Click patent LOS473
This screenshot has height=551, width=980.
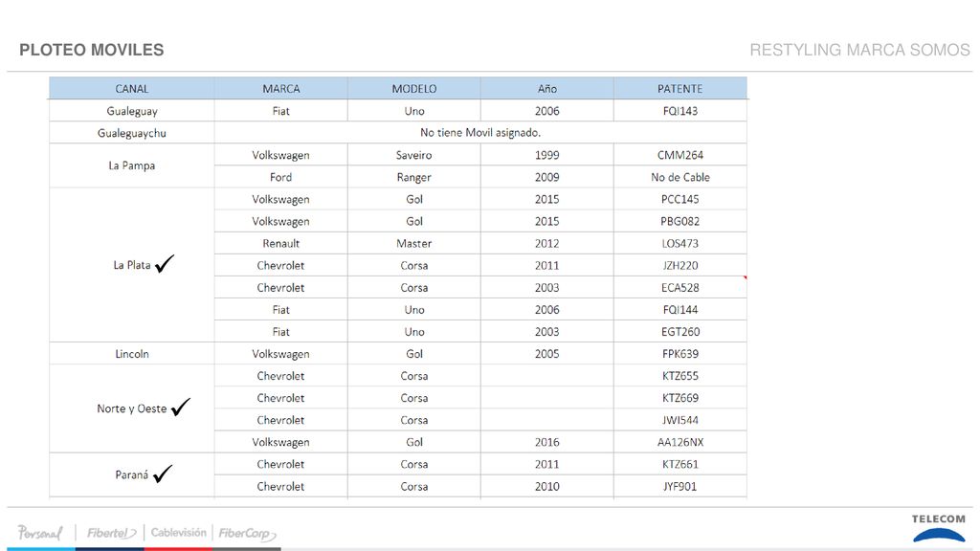pos(680,243)
